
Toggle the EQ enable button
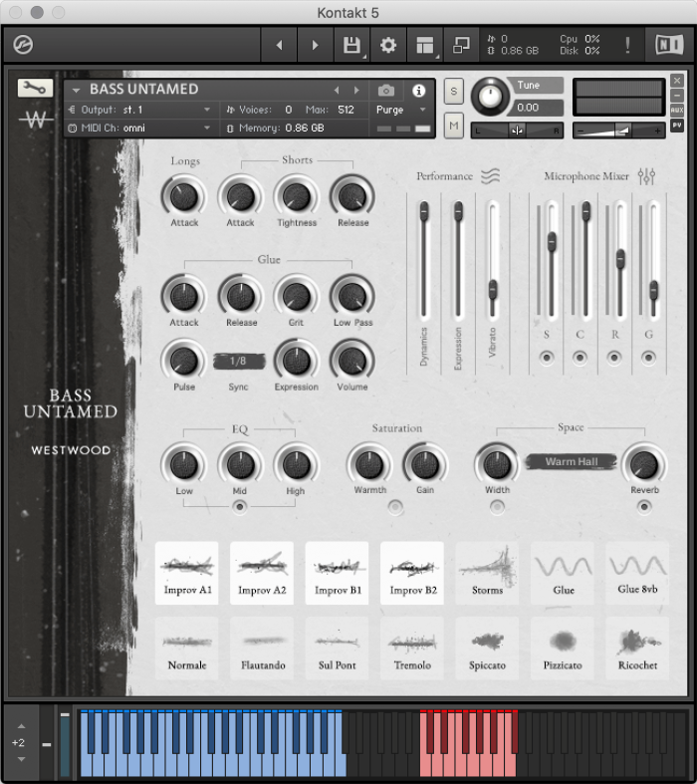pyautogui.click(x=239, y=507)
